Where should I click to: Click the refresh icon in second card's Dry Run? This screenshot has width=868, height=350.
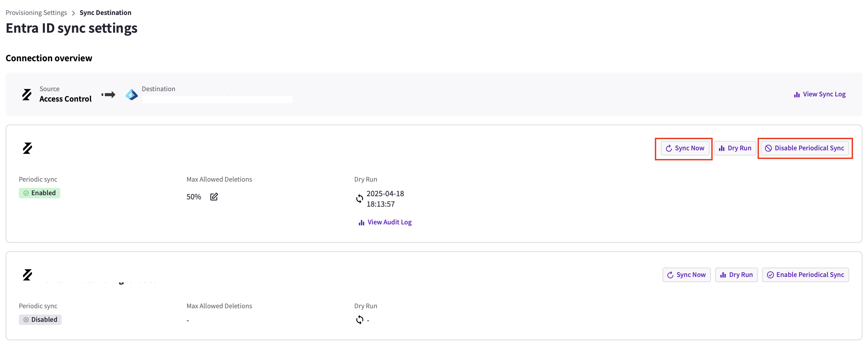[x=359, y=320]
